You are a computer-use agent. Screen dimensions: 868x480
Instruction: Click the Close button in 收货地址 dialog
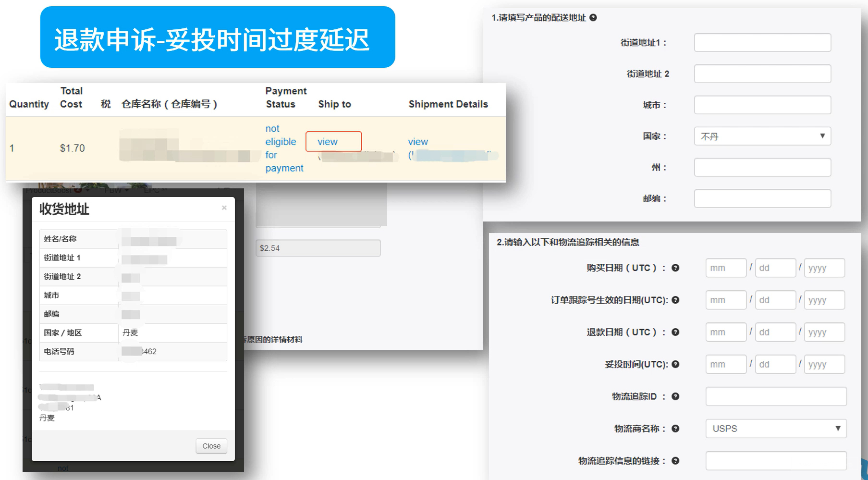tap(211, 446)
